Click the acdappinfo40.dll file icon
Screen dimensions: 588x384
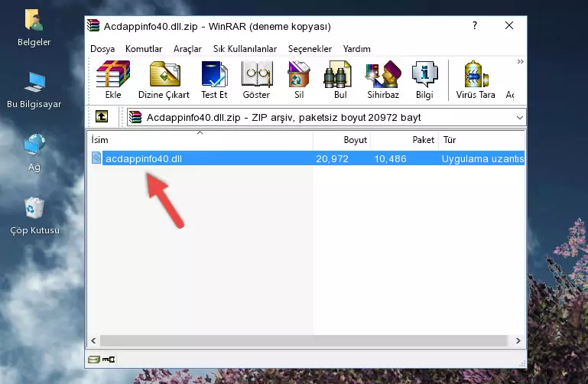(x=96, y=158)
